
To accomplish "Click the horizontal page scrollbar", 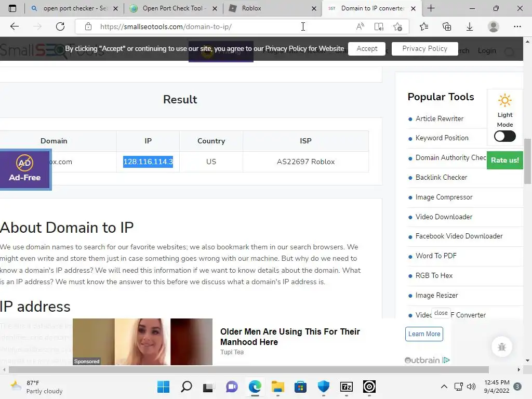I will 249,369.
